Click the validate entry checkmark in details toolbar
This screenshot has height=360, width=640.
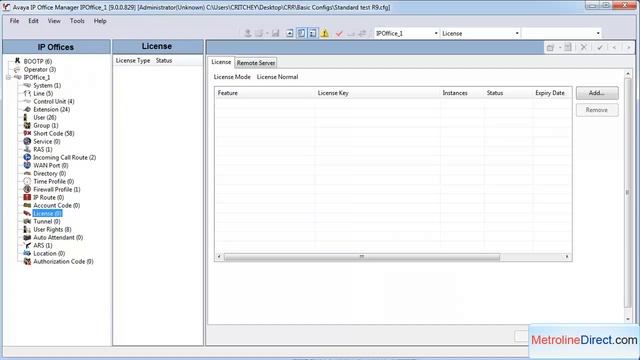point(600,48)
